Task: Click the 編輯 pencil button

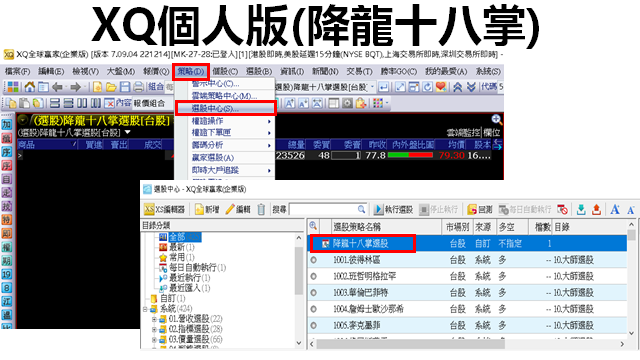Action: 238,209
